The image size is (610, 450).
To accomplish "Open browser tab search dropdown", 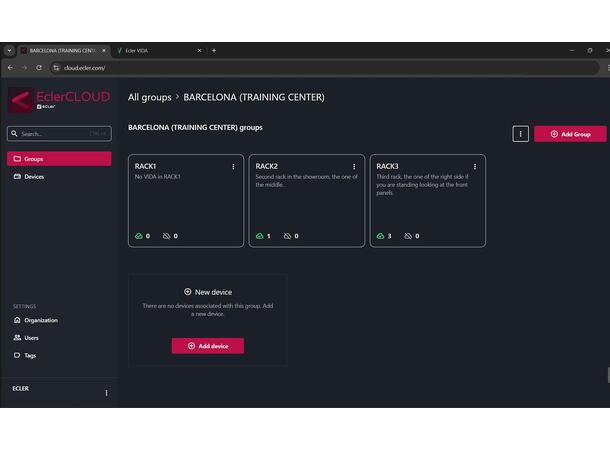I will click(x=9, y=51).
